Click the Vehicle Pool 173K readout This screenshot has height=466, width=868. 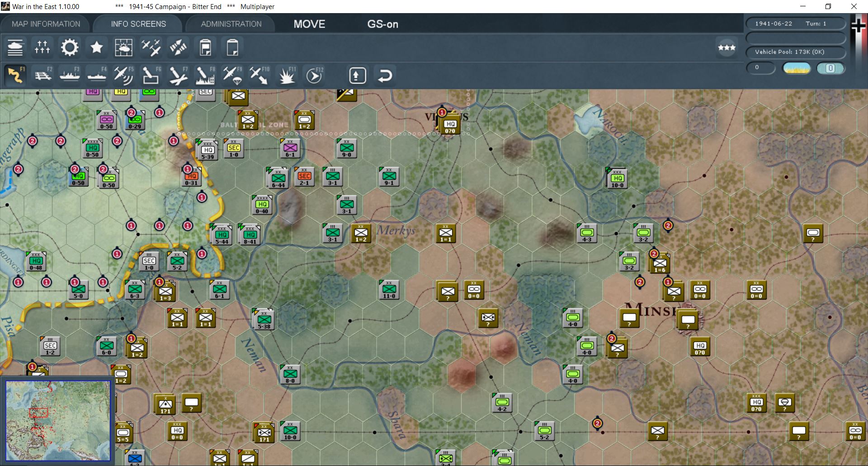coord(796,52)
